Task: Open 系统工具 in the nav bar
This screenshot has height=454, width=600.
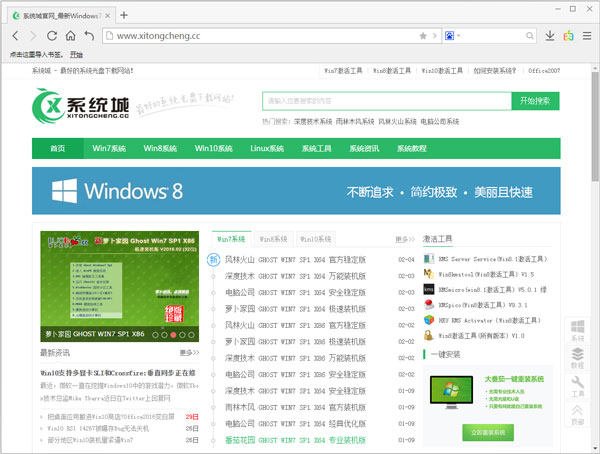Action: click(x=316, y=149)
